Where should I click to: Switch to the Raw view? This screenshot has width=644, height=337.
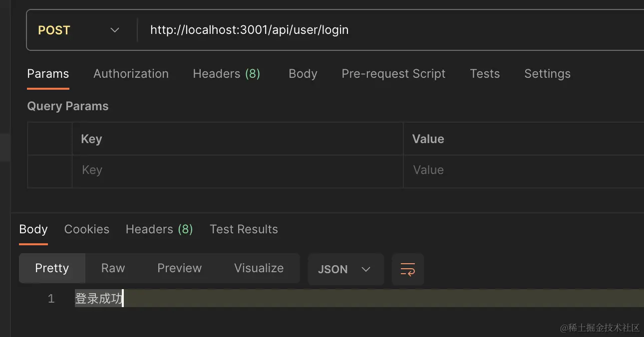point(113,268)
